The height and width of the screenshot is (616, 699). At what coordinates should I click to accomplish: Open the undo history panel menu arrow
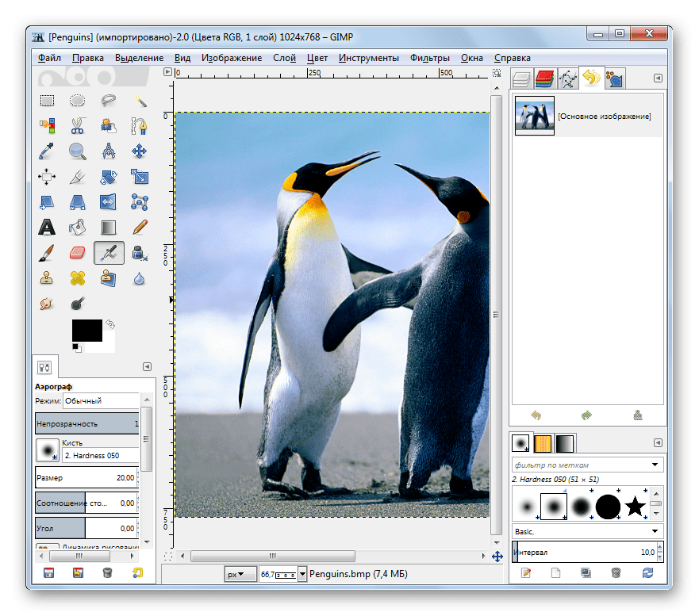coord(658,78)
